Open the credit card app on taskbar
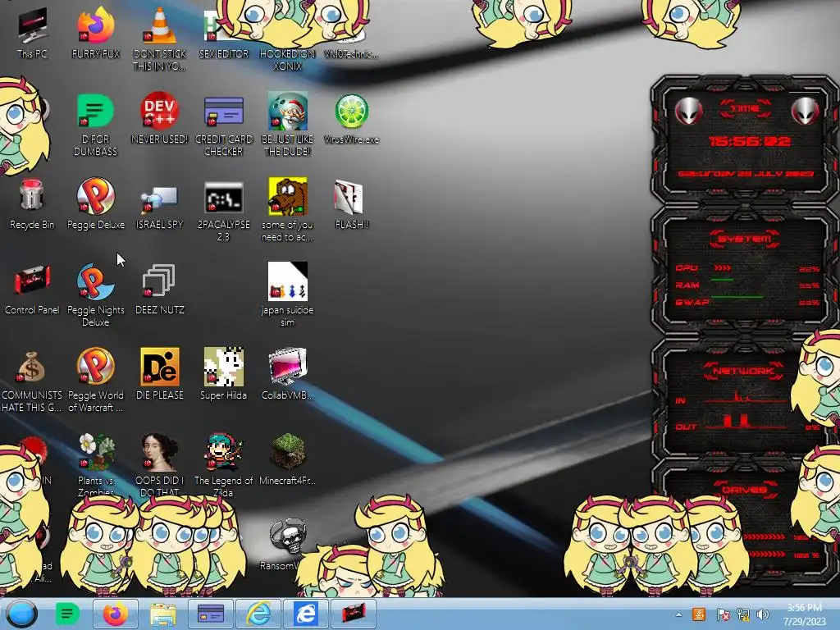Screen dimensions: 840x630 [211, 614]
